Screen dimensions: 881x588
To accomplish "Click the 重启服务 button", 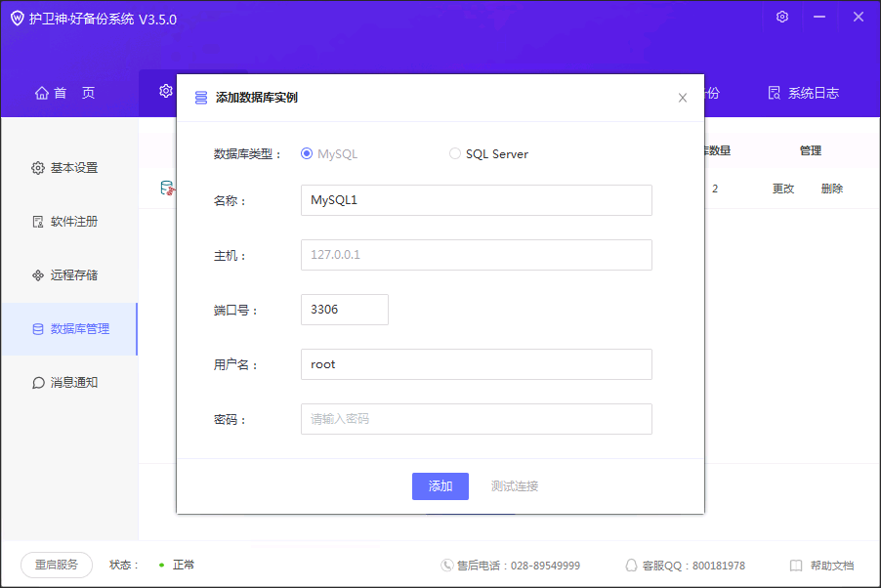I will pos(57,565).
